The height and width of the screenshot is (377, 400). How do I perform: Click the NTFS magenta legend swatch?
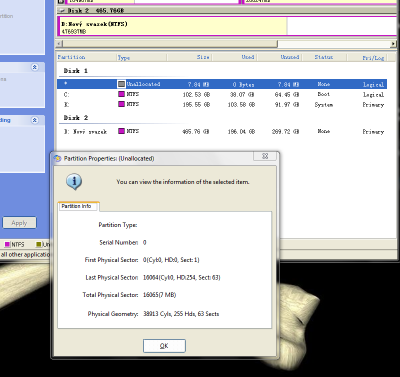click(7, 245)
